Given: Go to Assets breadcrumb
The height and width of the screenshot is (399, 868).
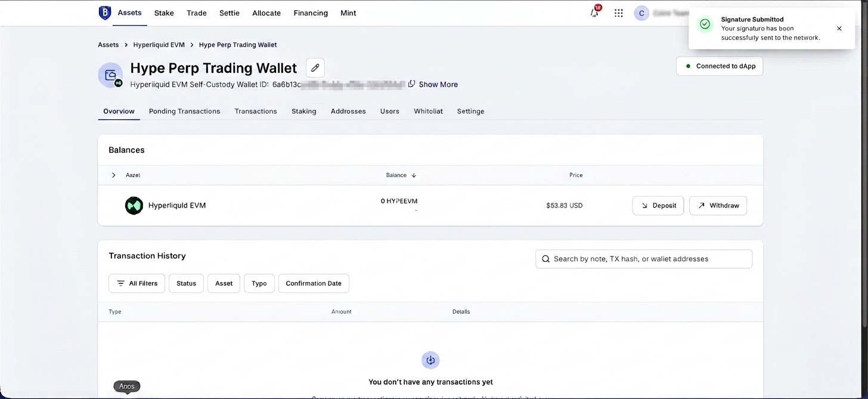Looking at the screenshot, I should click(x=108, y=45).
